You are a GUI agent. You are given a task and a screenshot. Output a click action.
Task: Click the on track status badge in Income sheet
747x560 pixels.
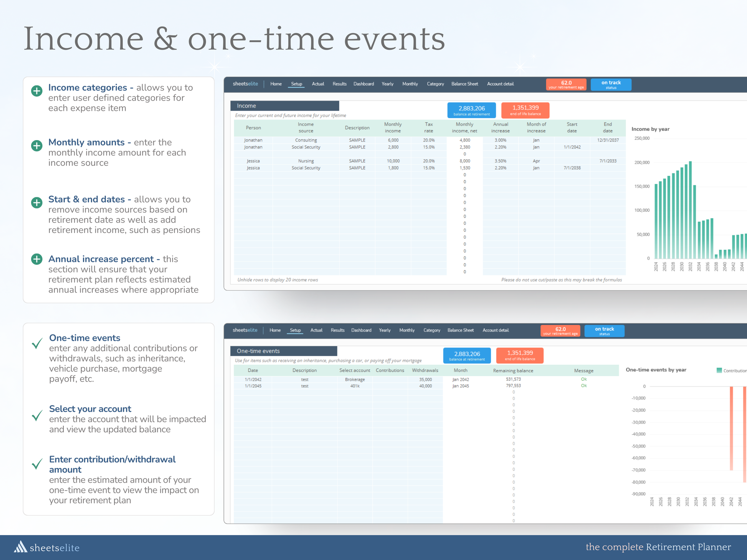[611, 84]
